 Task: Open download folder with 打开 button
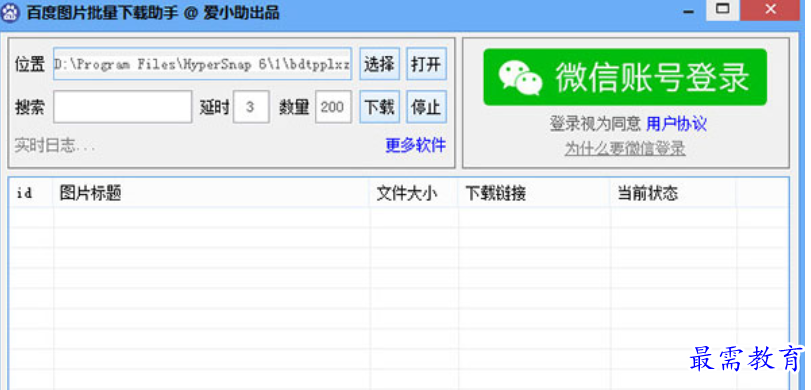tap(426, 64)
